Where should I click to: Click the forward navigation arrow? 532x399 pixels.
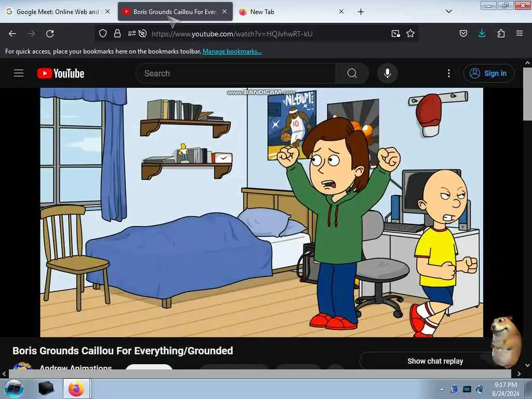coord(31,34)
